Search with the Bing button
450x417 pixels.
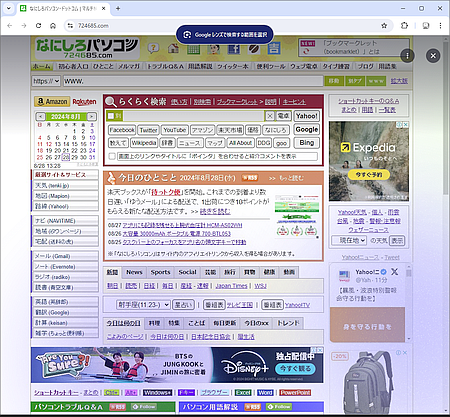coord(307,143)
